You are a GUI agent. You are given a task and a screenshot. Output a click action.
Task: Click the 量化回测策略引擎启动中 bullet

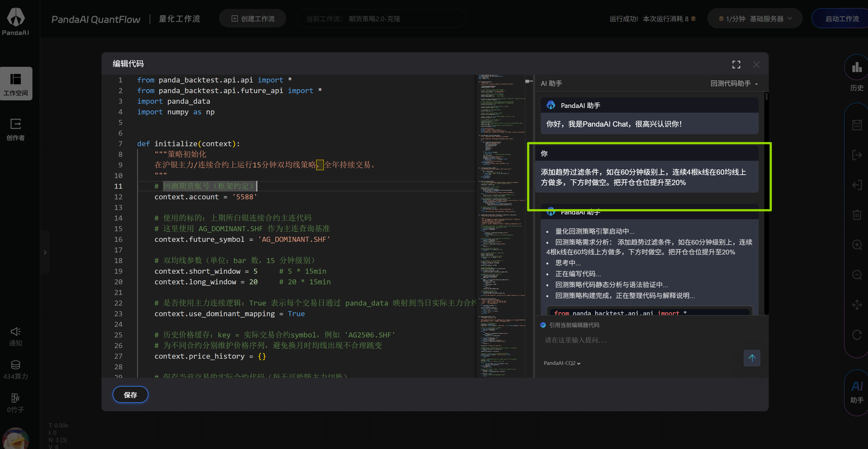[x=595, y=231]
